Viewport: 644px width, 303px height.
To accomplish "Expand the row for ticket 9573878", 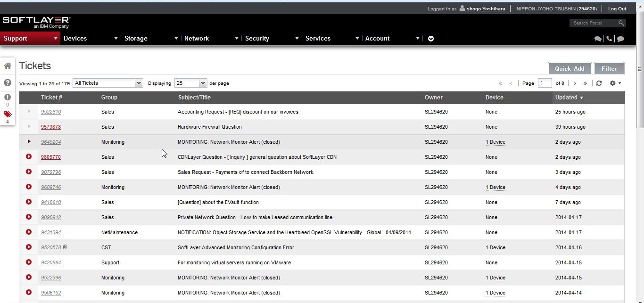I will pyautogui.click(x=29, y=127).
